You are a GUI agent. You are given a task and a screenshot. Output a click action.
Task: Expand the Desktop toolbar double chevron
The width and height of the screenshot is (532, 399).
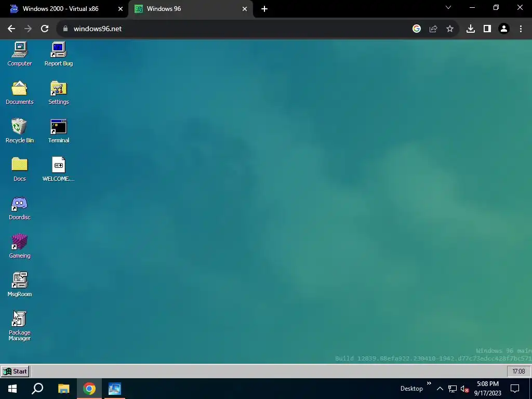429,383
